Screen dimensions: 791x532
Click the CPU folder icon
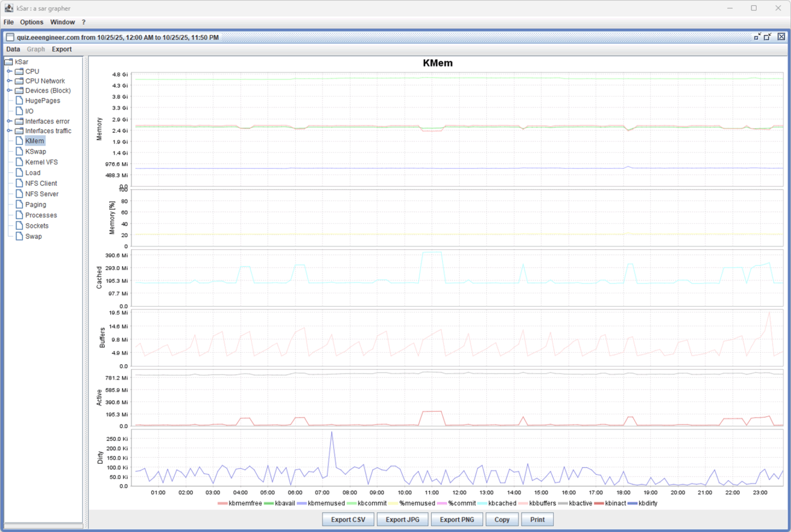[x=19, y=71]
